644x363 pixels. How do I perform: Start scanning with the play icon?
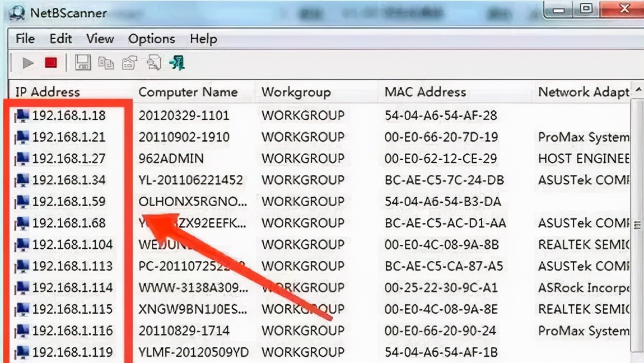(27, 63)
